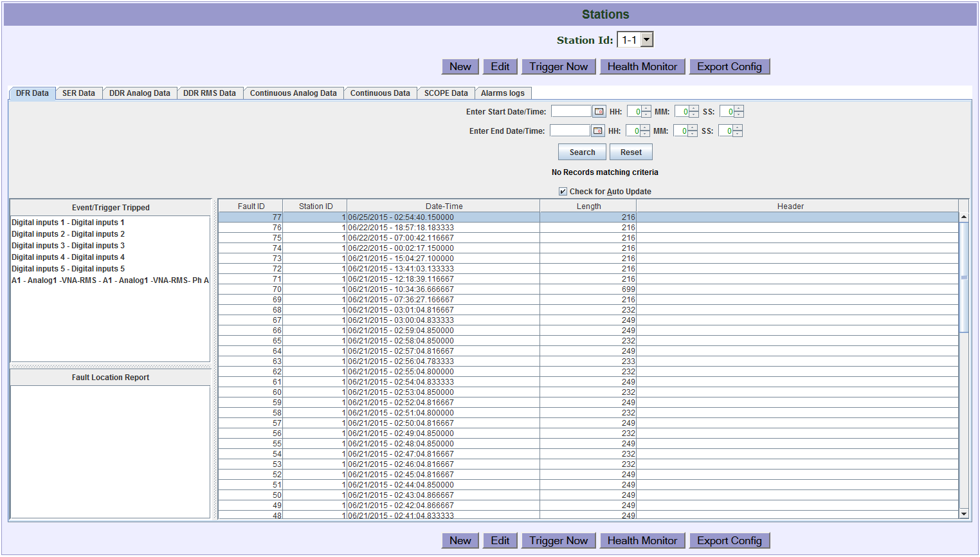Image resolution: width=980 pixels, height=557 pixels.
Task: Toggle Check for Auto Update checkbox
Action: pyautogui.click(x=563, y=192)
